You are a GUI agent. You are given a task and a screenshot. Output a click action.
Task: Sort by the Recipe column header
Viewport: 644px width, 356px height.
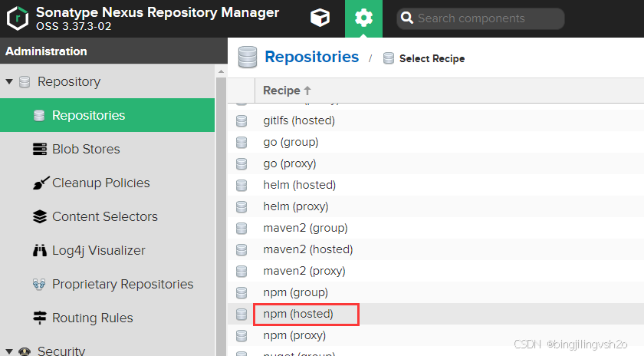287,91
